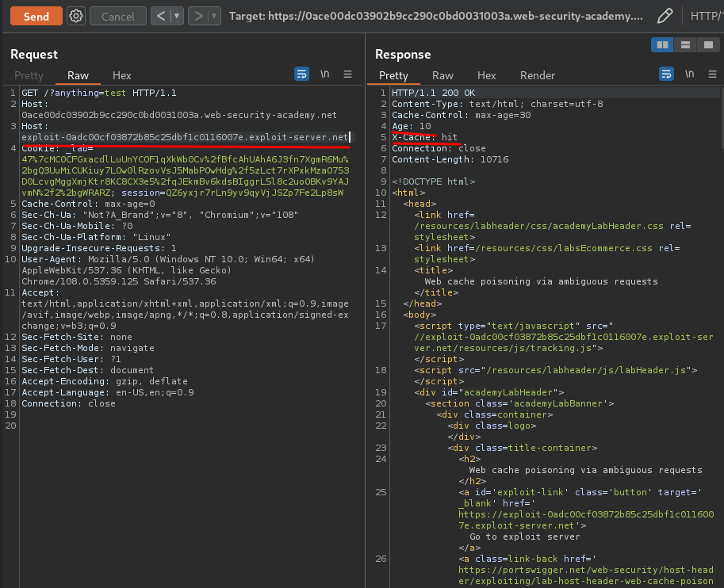Select the Response Pretty tab
Screen dimensions: 724x588
pos(393,75)
